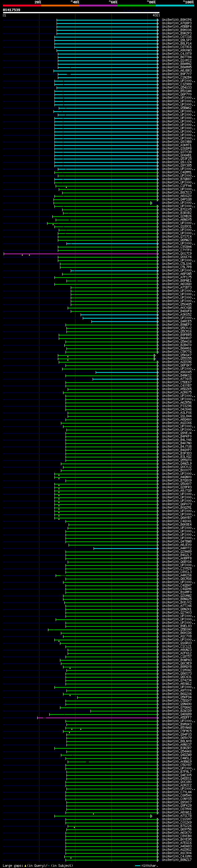Select the UniRef100_Q4RCE5 label
This screenshot has width=197, height=868.
(x=177, y=321)
